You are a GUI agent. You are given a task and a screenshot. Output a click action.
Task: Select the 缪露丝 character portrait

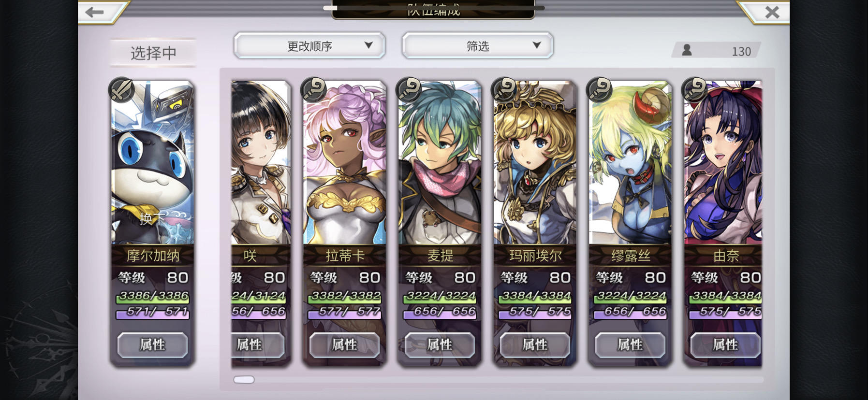(x=630, y=163)
